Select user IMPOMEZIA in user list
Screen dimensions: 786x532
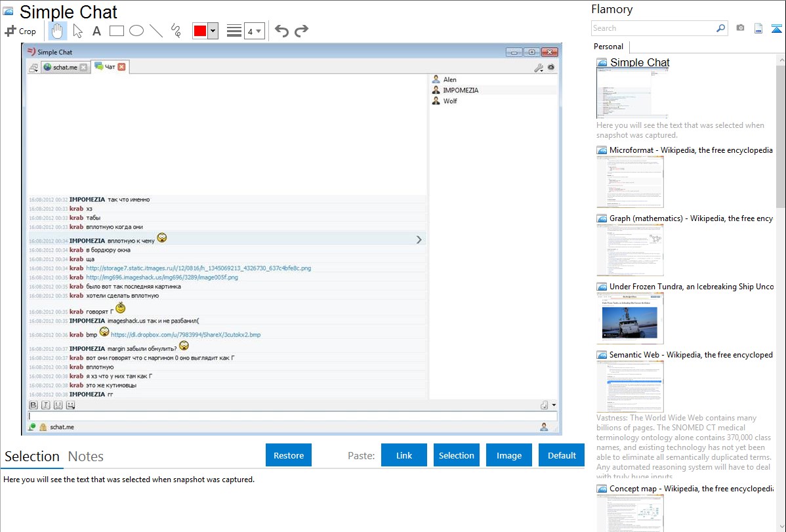(494, 91)
